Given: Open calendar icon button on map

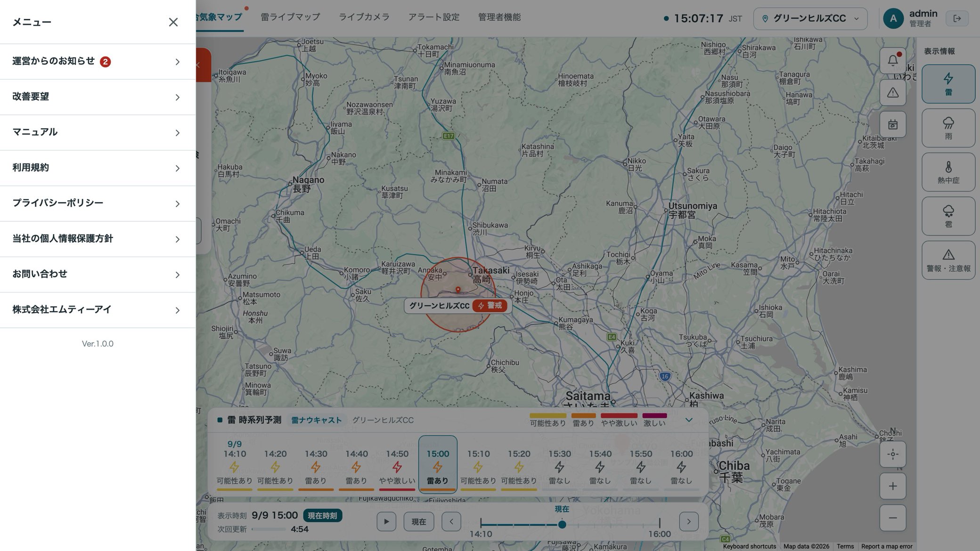Looking at the screenshot, I should point(892,124).
